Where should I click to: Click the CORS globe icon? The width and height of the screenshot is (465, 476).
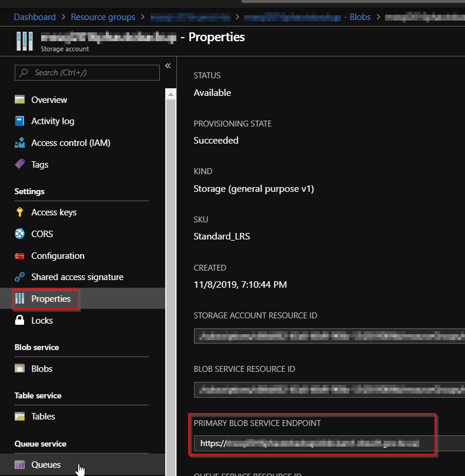20,234
